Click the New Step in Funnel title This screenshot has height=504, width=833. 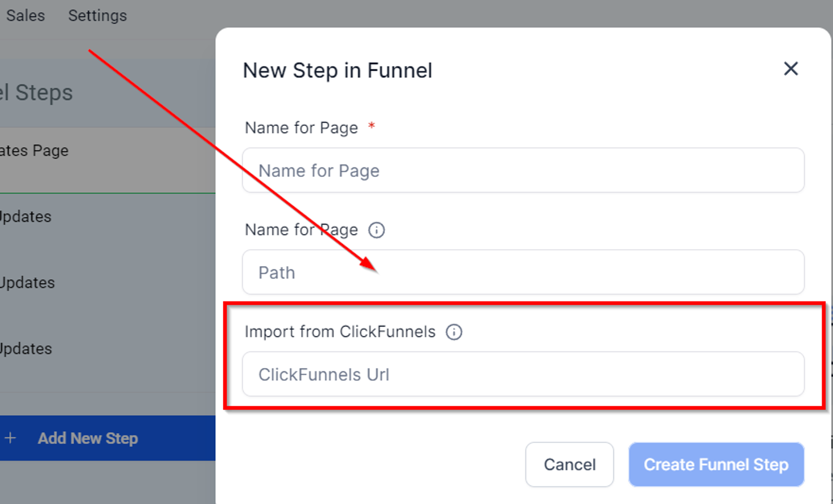[337, 70]
